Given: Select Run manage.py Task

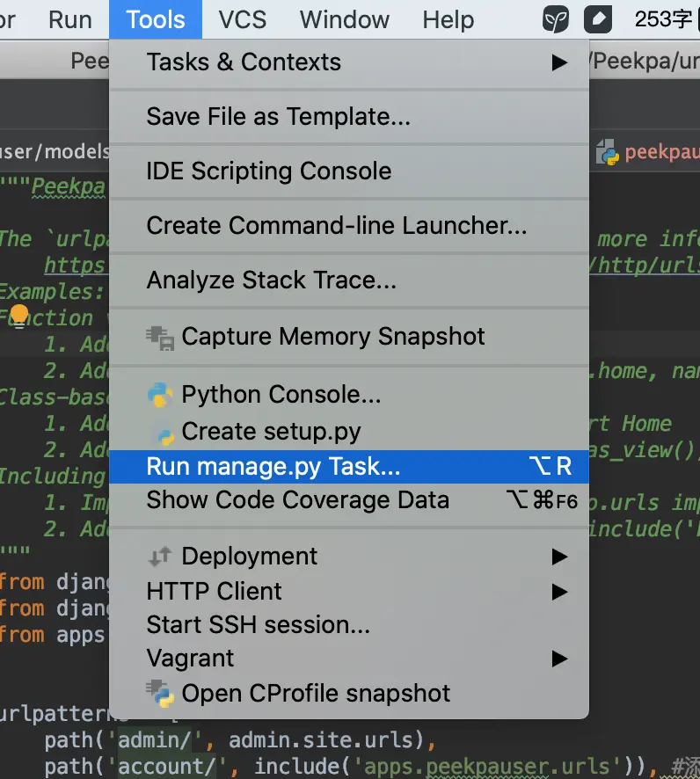Looking at the screenshot, I should 273,467.
